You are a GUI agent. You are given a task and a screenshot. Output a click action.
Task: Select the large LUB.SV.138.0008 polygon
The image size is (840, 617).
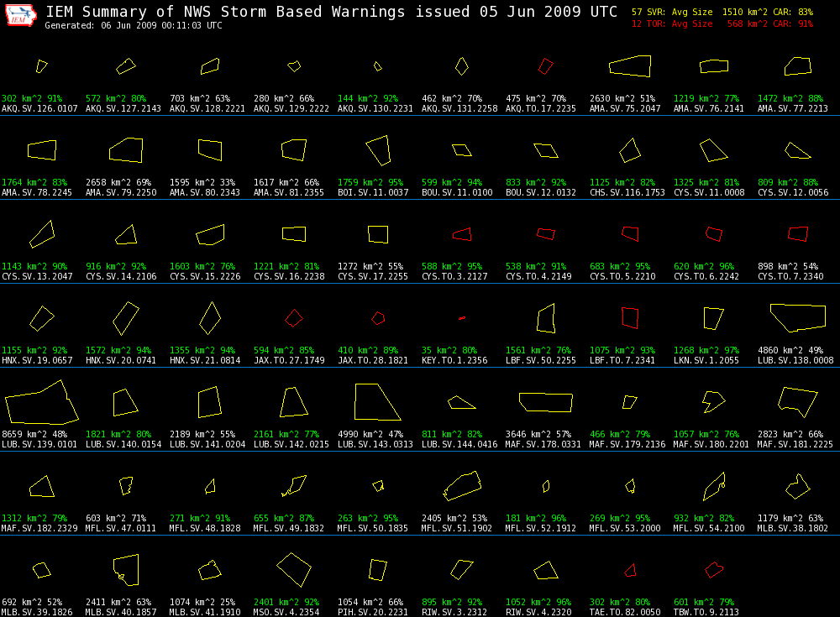coord(798,317)
